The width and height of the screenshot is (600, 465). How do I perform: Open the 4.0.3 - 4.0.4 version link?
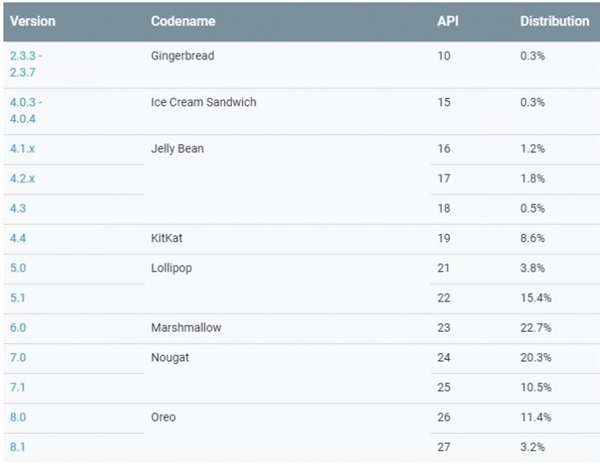coord(26,110)
